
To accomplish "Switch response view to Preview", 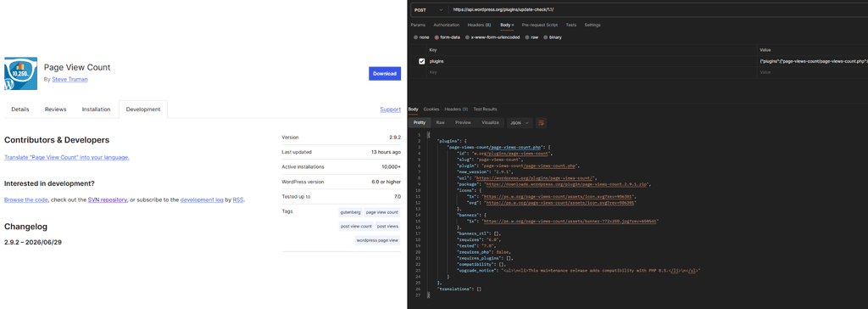I will (x=463, y=122).
